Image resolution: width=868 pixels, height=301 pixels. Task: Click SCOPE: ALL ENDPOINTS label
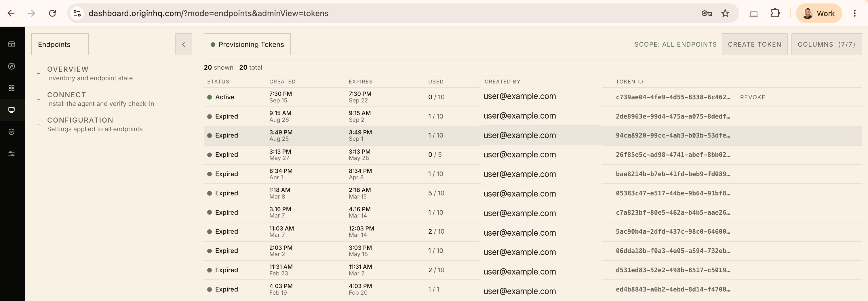point(675,44)
